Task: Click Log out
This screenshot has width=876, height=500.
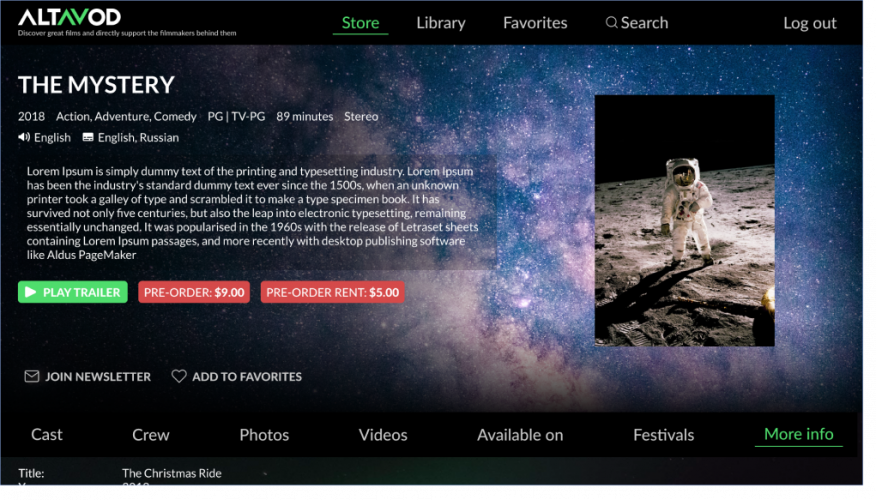Action: (x=810, y=23)
